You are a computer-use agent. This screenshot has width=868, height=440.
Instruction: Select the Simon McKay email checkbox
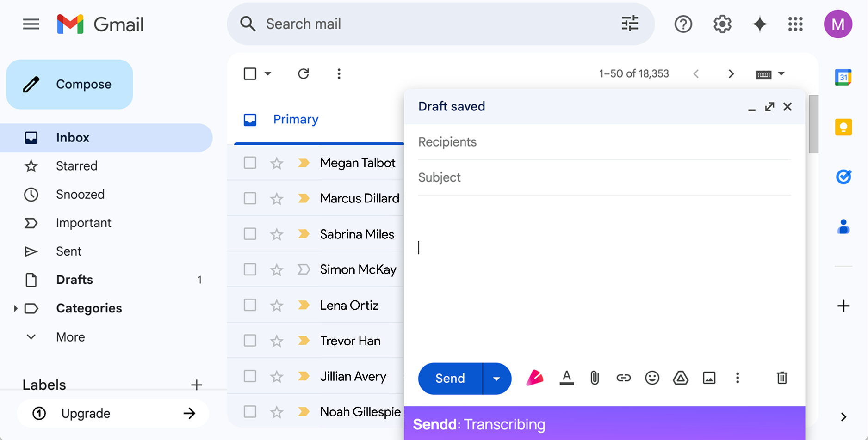coord(250,269)
